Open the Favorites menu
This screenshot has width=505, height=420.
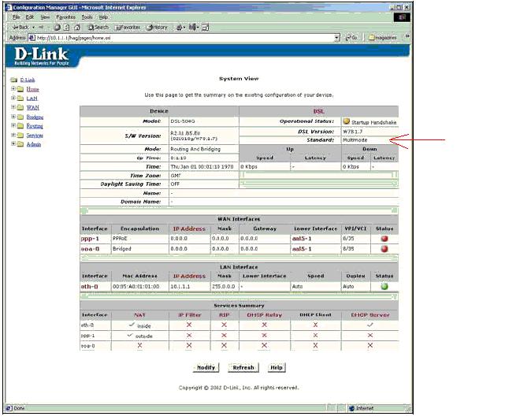pos(65,17)
